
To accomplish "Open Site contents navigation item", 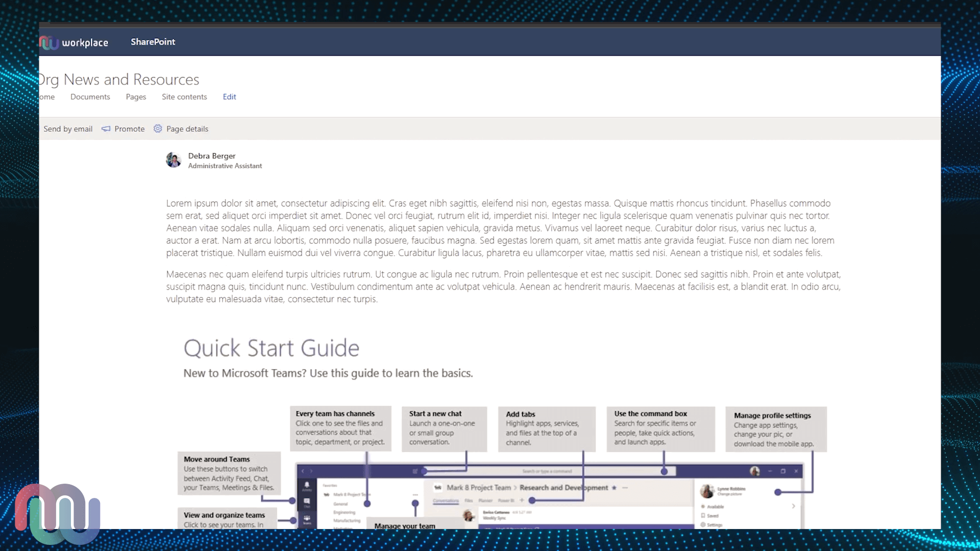I will [184, 97].
